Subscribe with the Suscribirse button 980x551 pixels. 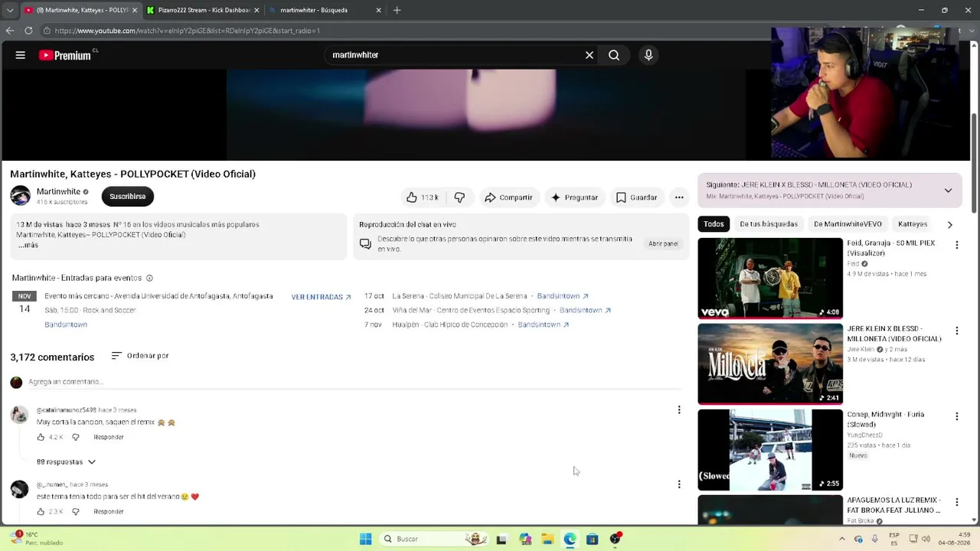[128, 197]
